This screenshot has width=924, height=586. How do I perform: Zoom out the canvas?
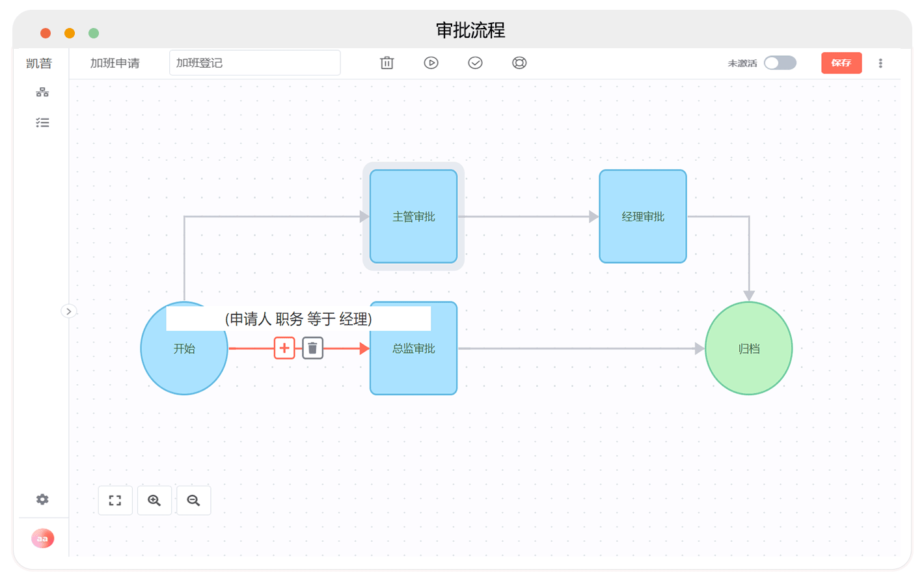(193, 500)
